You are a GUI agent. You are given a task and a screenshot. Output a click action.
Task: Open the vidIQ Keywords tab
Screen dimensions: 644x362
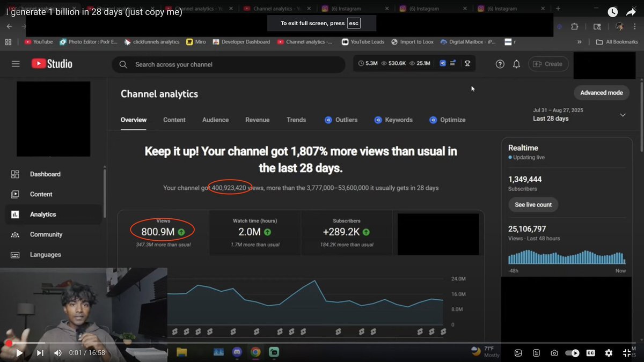393,120
